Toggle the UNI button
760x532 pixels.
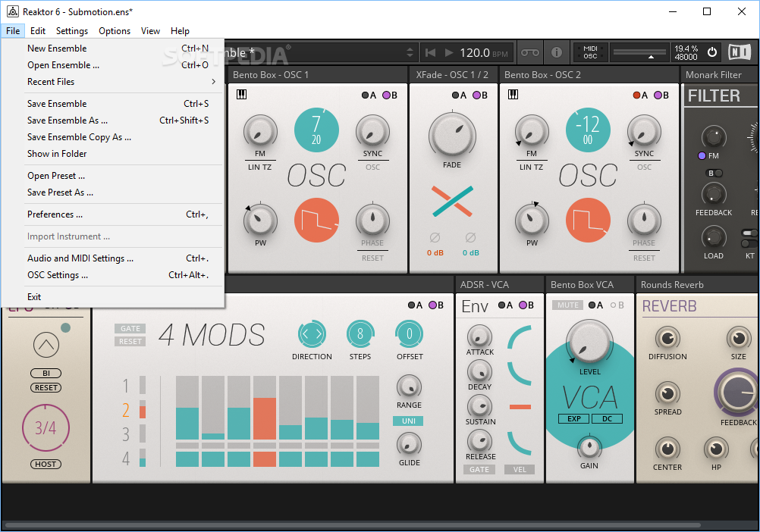[x=408, y=421]
